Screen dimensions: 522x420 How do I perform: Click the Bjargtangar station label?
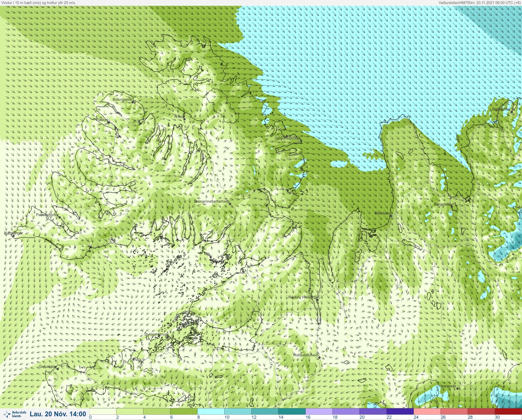[x=13, y=233]
